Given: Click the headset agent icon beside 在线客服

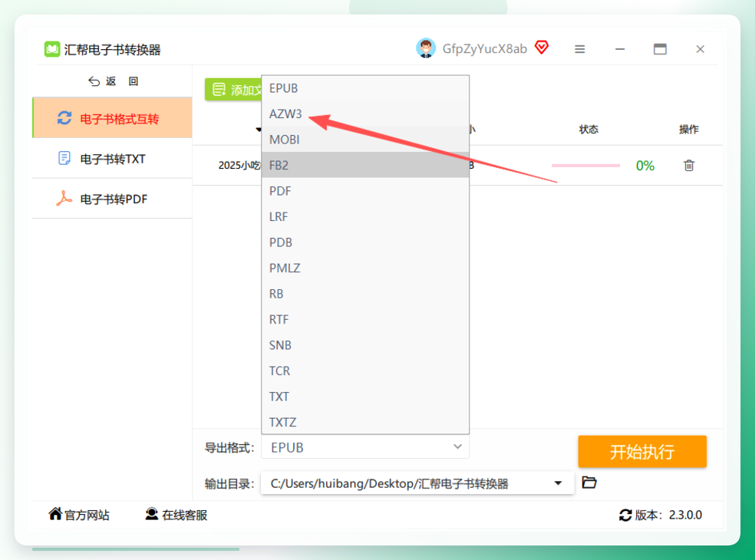Looking at the screenshot, I should click(152, 514).
